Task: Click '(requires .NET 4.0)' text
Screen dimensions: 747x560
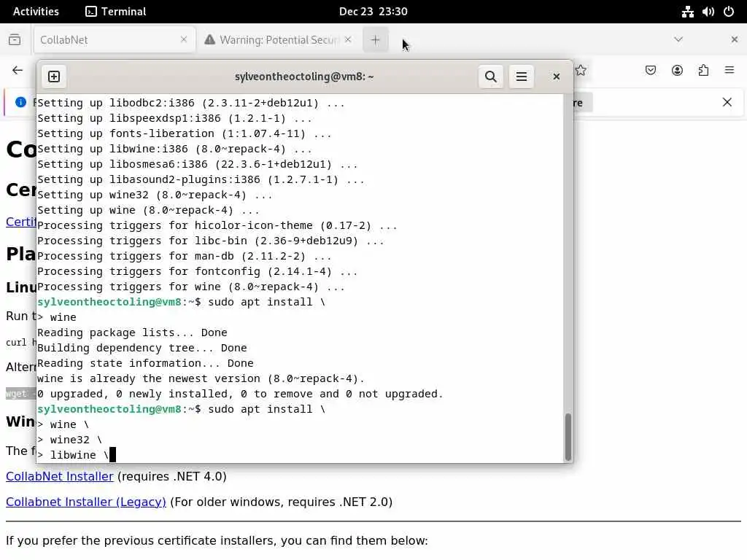Action: 172,476
